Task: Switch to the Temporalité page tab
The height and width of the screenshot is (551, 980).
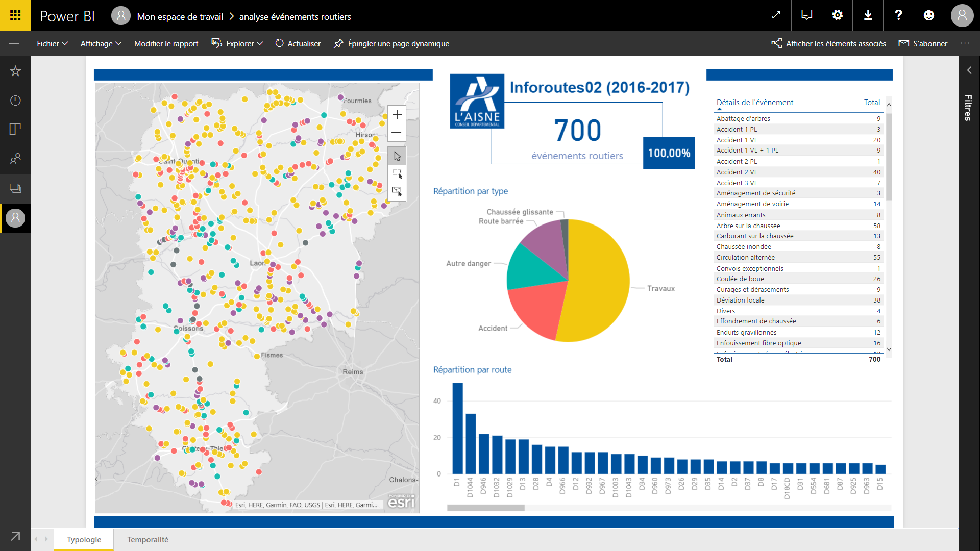Action: (148, 540)
